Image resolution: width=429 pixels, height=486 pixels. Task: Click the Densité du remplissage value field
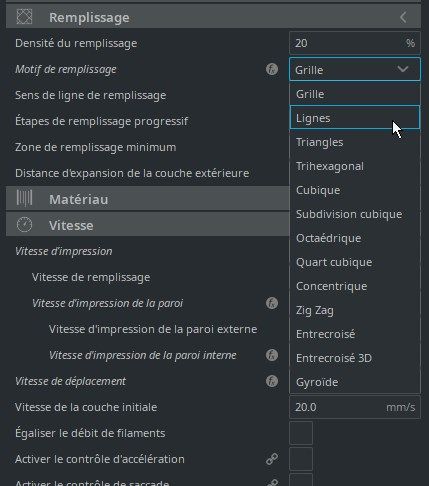click(355, 43)
